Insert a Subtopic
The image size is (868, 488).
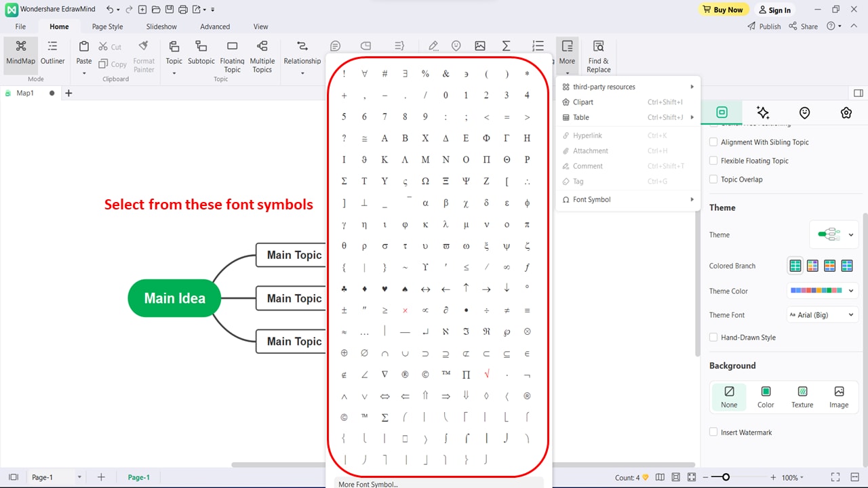(201, 53)
